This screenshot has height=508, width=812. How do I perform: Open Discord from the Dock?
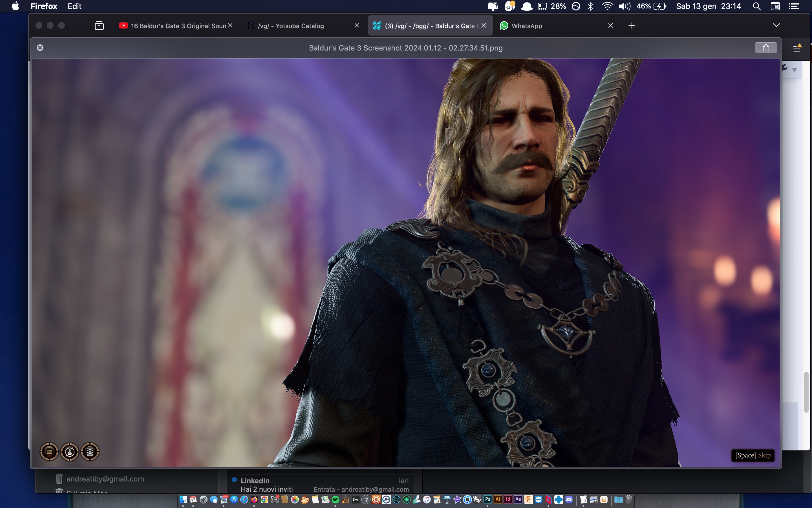(569, 499)
